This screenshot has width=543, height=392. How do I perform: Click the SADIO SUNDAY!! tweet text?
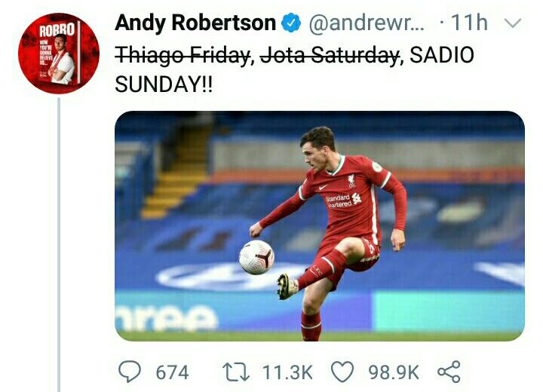click(294, 69)
